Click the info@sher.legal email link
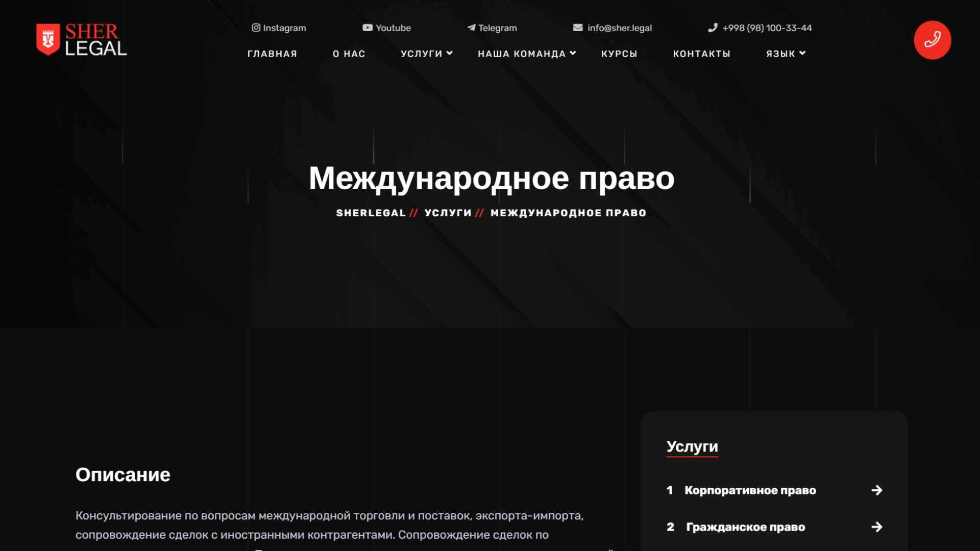This screenshot has width=980, height=551. click(x=619, y=28)
